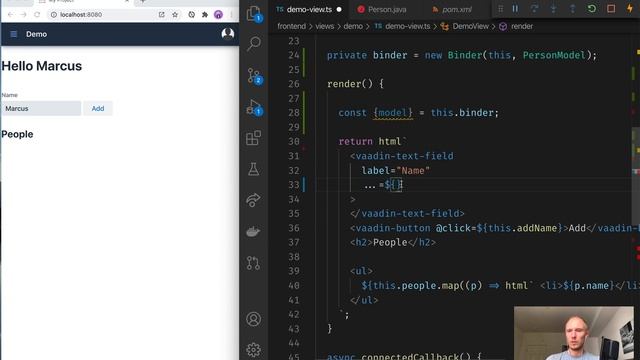This screenshot has width=640, height=360.
Task: Open the Manage gear menu
Action: coord(253,349)
